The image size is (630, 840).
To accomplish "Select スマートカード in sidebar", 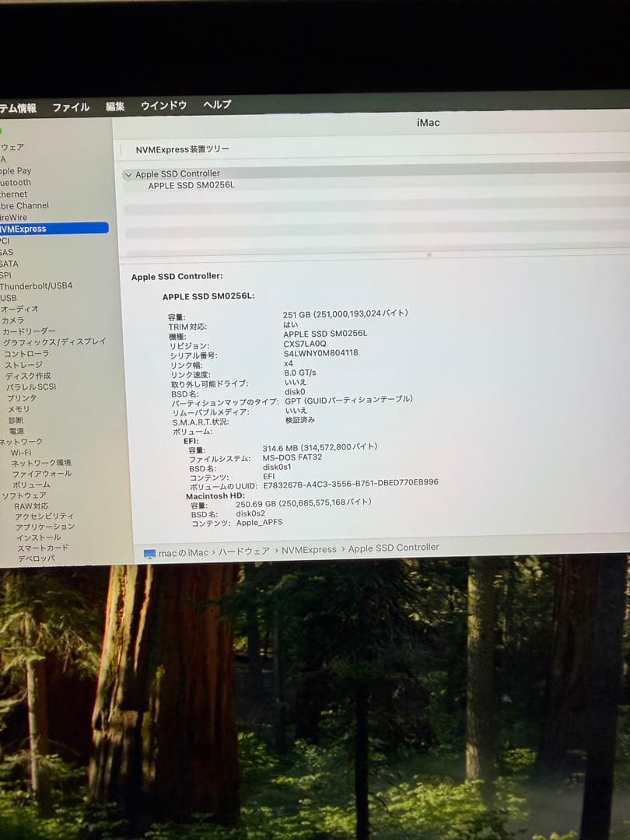I will (x=43, y=548).
